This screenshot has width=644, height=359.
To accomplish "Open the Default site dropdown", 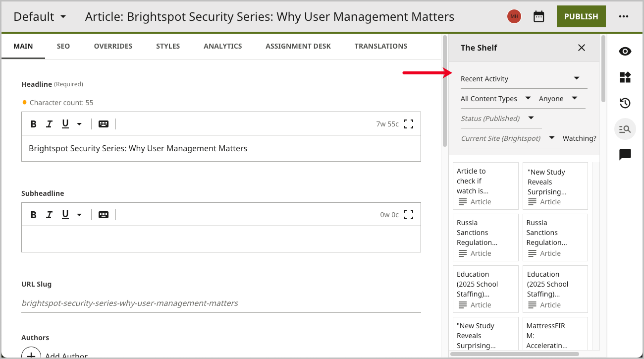I will (40, 16).
